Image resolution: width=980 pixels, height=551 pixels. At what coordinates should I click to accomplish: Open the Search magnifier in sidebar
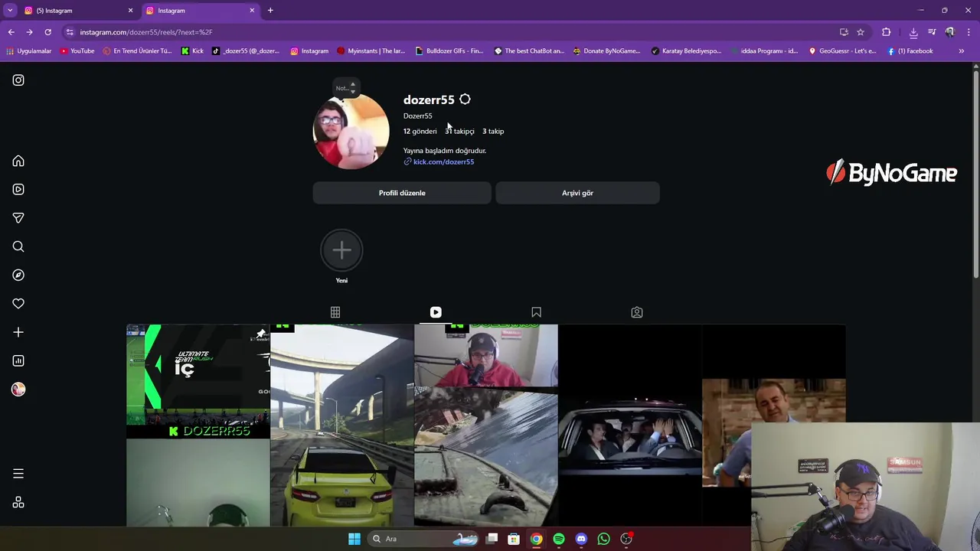18,246
